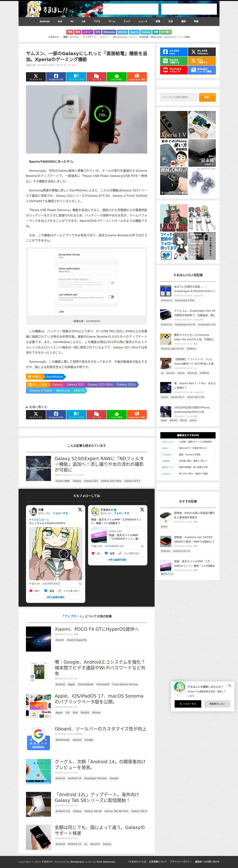Viewport: 238px width, 868px height.
Task: Open the Rakuten smhn.info link card
Action: click(x=118, y=535)
